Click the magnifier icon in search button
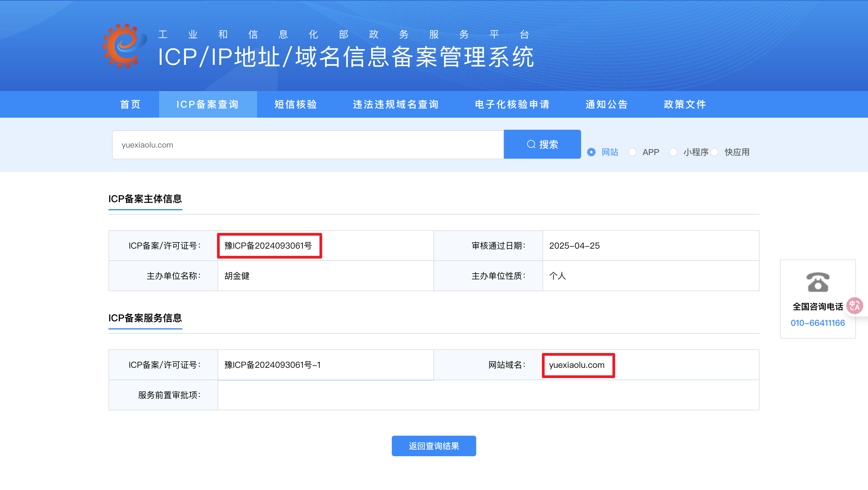Viewport: 868px width, 490px height. click(531, 144)
